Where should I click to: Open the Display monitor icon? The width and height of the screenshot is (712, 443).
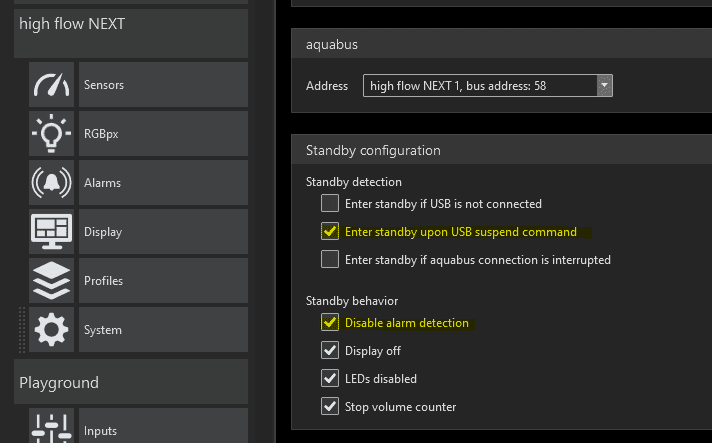[52, 232]
